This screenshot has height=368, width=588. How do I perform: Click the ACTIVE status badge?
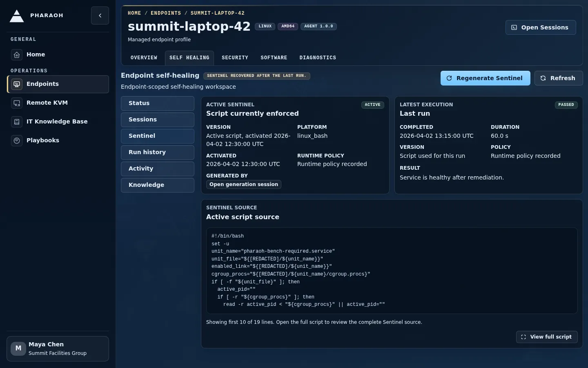pos(372,105)
